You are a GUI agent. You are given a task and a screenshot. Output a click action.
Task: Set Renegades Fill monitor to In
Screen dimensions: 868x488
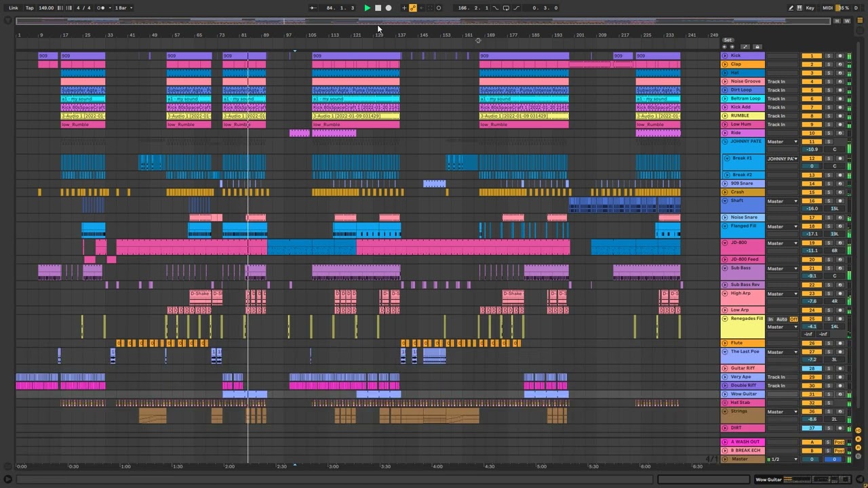pyautogui.click(x=770, y=319)
